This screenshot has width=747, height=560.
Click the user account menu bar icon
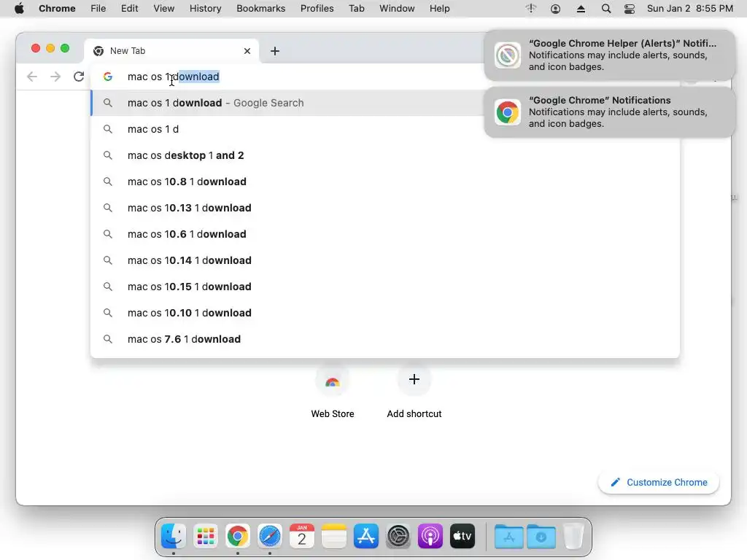click(555, 9)
